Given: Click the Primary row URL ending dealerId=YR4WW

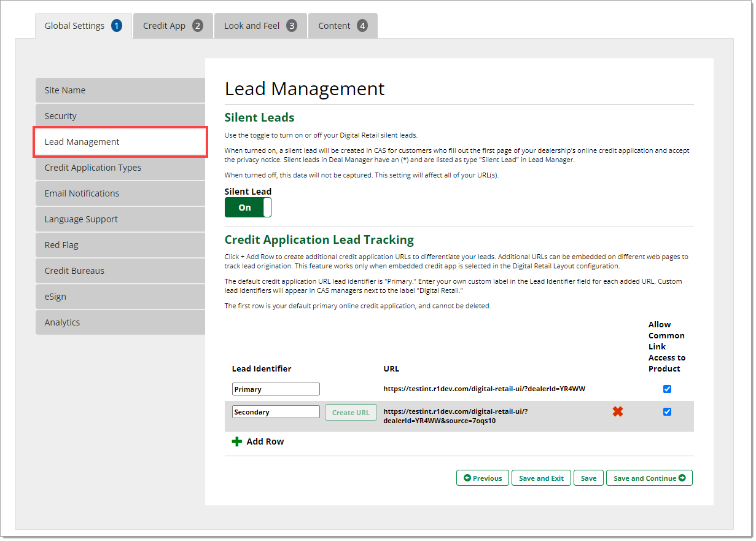Looking at the screenshot, I should pos(485,389).
